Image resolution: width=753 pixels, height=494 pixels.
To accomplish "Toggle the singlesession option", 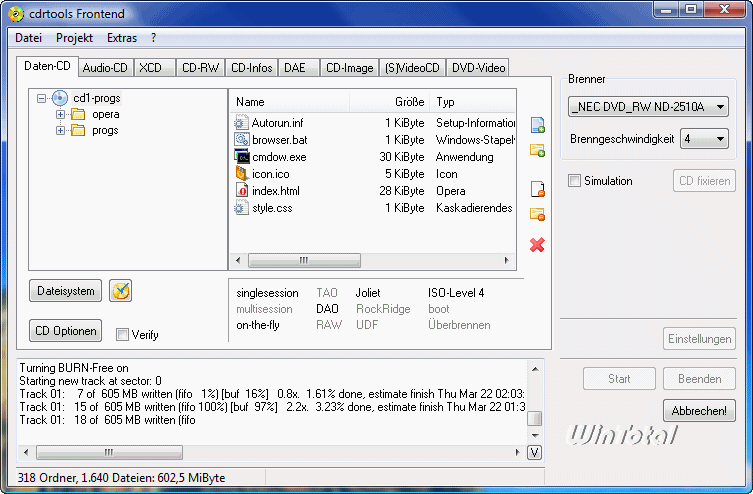I will pos(267,293).
